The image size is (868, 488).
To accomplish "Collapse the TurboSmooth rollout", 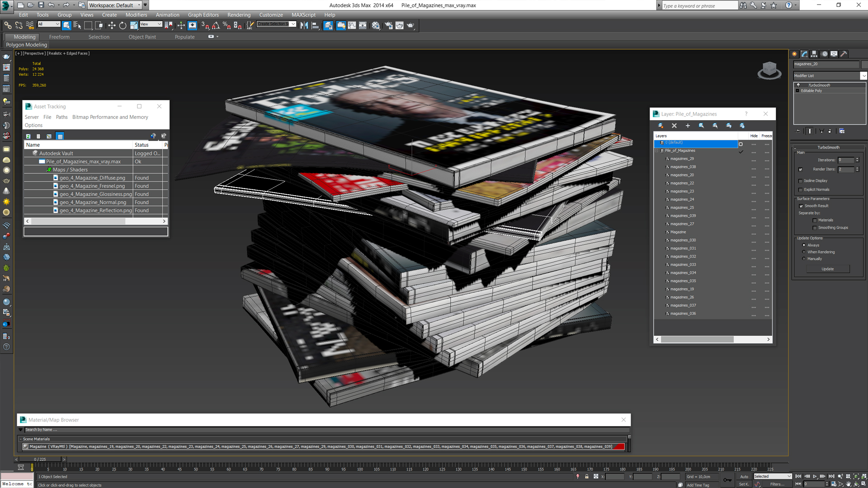I will 828,147.
